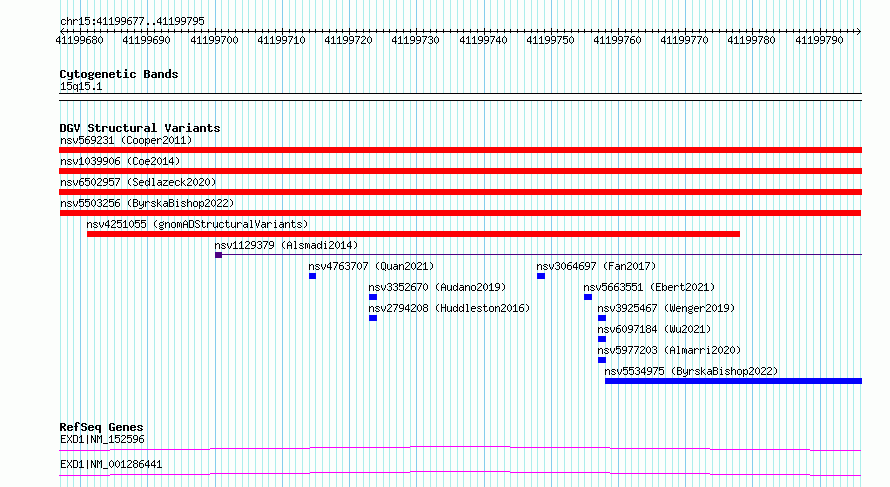Viewport: 890px width, 487px height.
Task: Click the EXD1|NM_152596 gene label
Action: (x=102, y=439)
